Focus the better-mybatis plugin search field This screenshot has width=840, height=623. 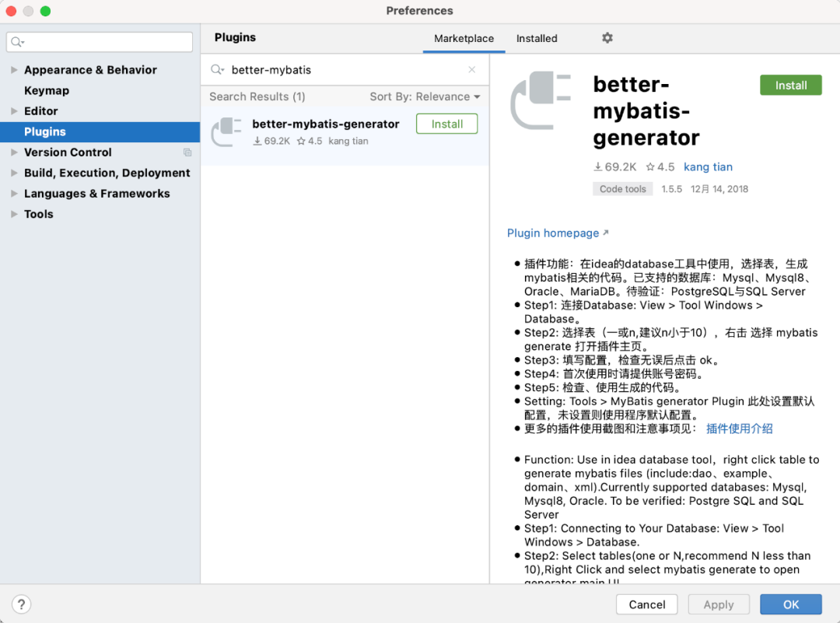(345, 70)
